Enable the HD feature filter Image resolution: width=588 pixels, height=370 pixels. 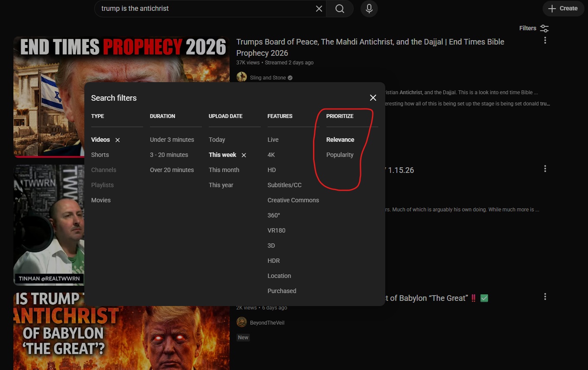(x=272, y=170)
